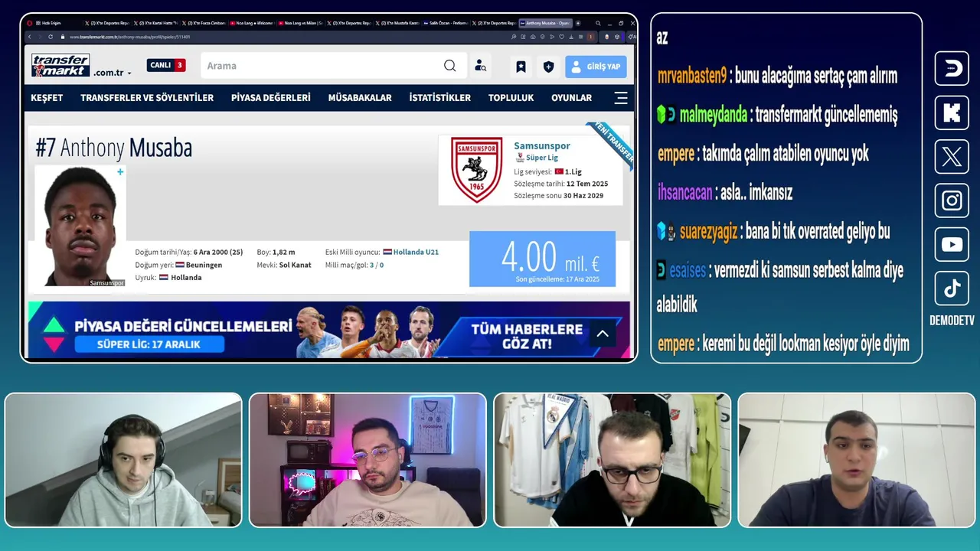The width and height of the screenshot is (980, 551).
Task: Click the ihsancacan chat username
Action: coord(684,192)
